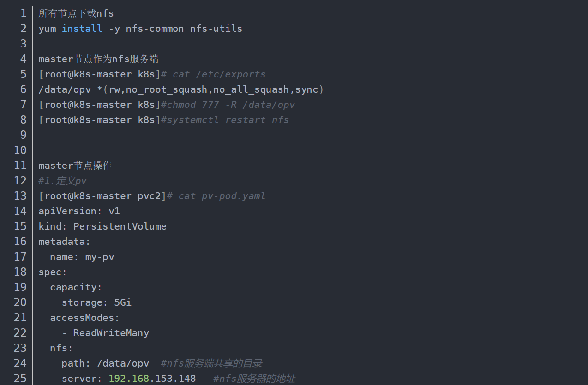Click the "5Gi" storage value

[x=123, y=302]
